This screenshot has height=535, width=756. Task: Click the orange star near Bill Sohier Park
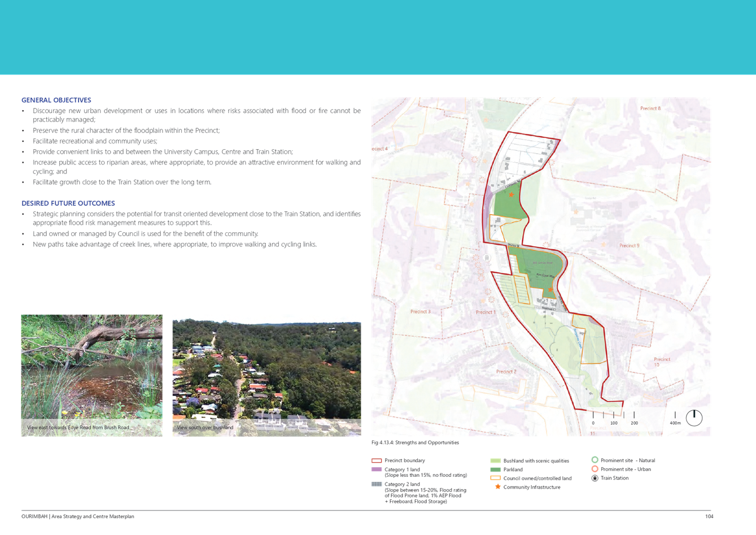tap(550, 289)
